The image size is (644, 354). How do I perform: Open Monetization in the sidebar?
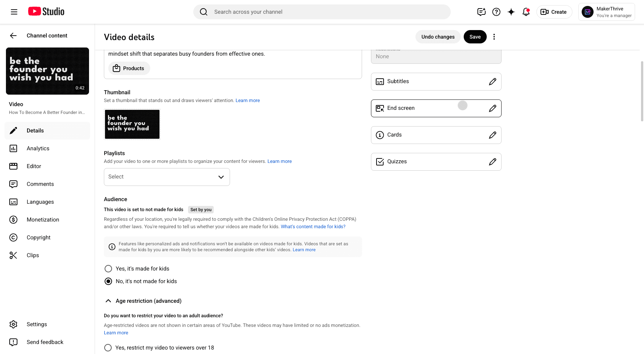pyautogui.click(x=47, y=220)
